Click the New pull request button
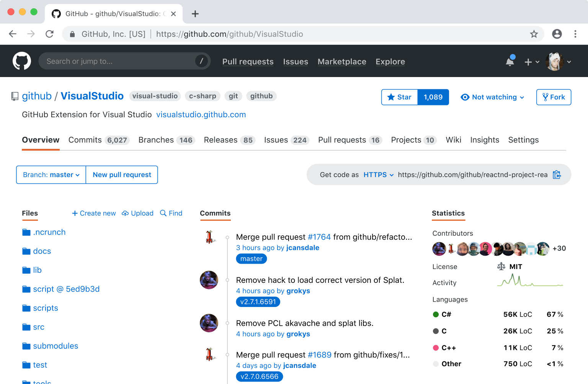 (x=121, y=174)
